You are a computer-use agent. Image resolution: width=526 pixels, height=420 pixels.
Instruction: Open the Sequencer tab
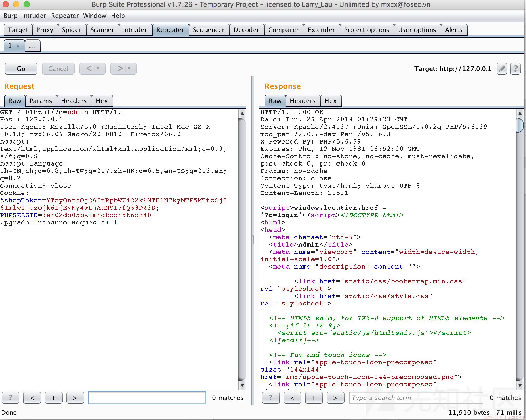(x=209, y=30)
